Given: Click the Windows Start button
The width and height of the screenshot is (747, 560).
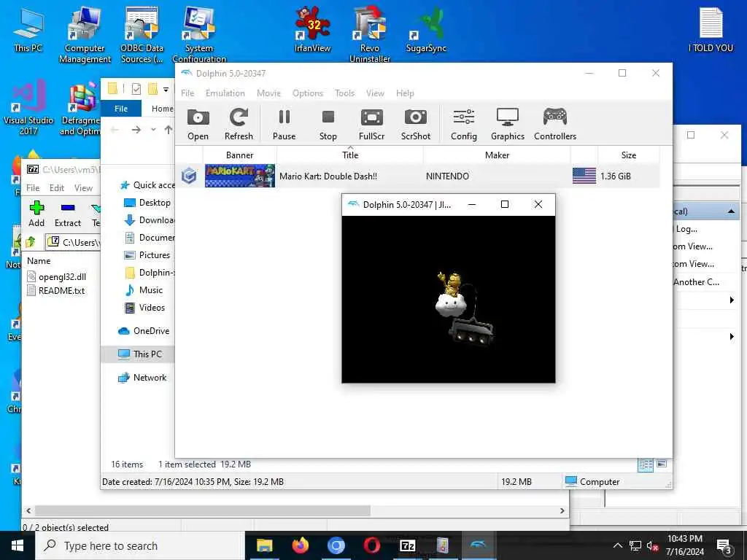Looking at the screenshot, I should [x=18, y=545].
